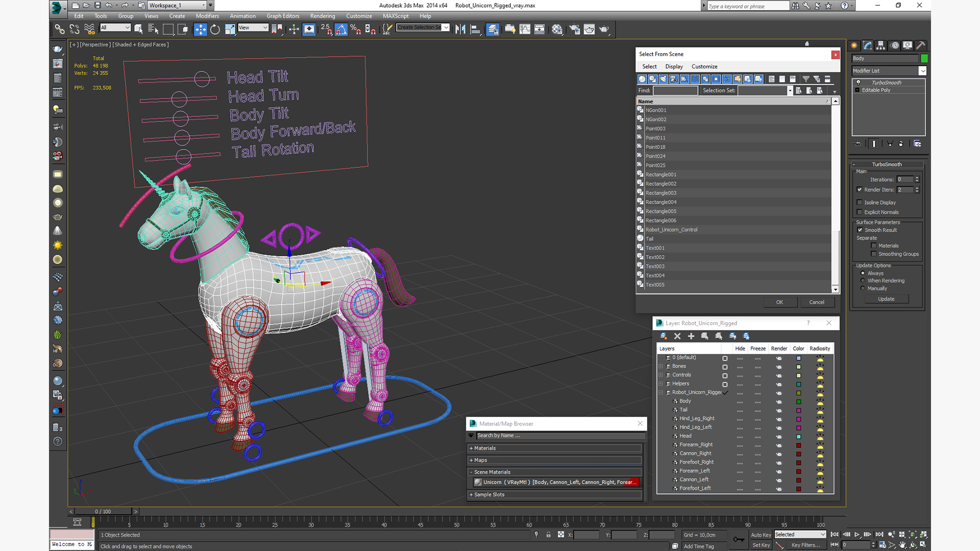The height and width of the screenshot is (551, 980).
Task: Click Select and Link chain icon
Action: [x=60, y=30]
